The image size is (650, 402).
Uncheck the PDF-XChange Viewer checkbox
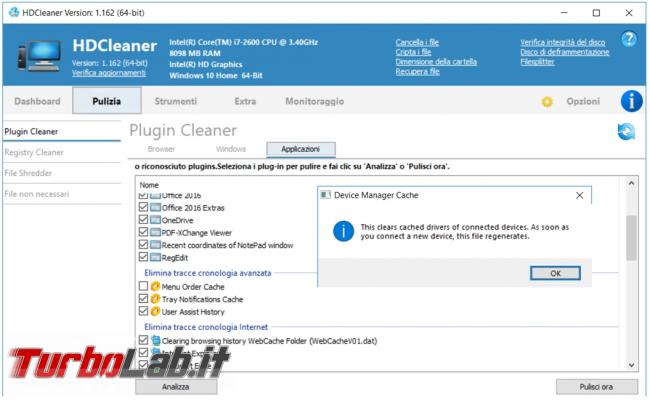point(143,232)
